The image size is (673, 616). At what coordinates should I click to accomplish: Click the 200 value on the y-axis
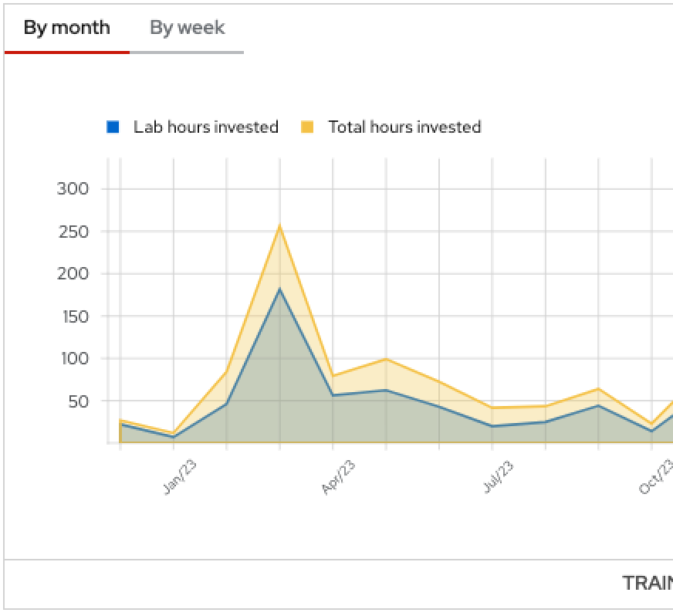coord(73,274)
